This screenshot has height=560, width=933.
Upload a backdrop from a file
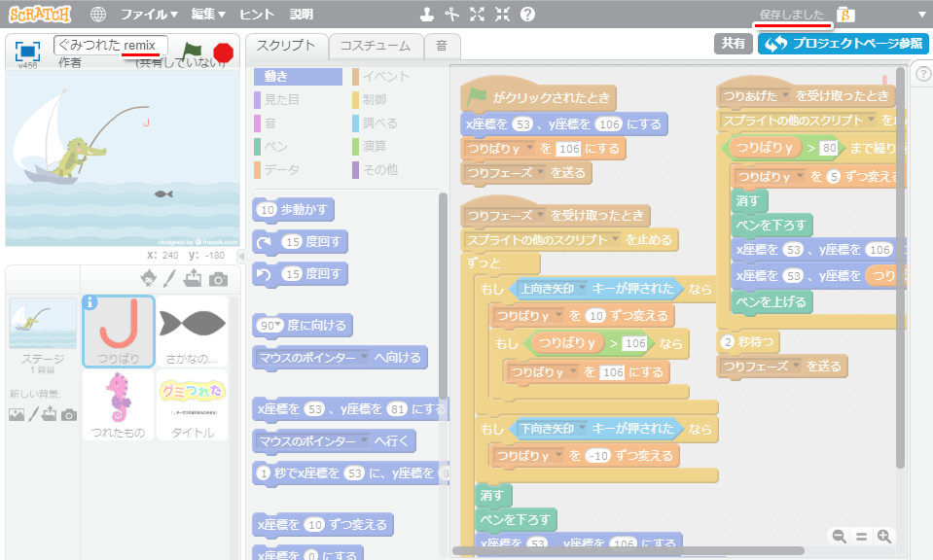(50, 414)
